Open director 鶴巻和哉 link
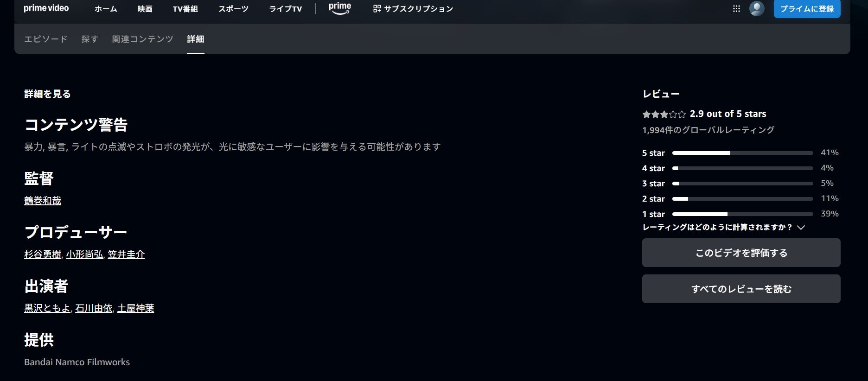Screen dimensions: 868x381 point(43,201)
